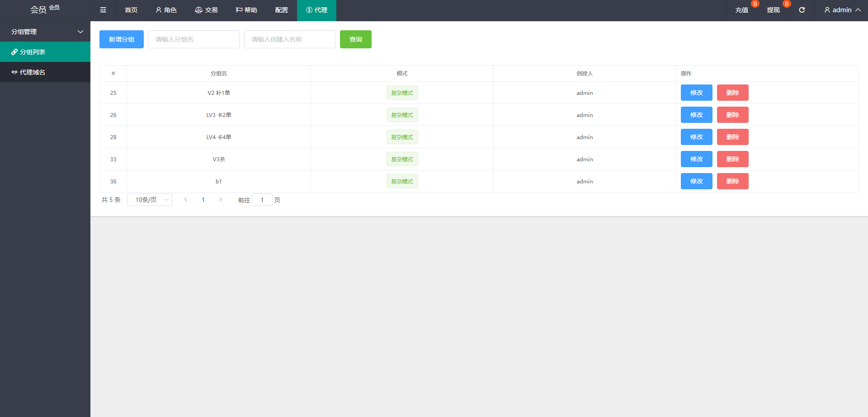Open the 配置 menu
The width and height of the screenshot is (868, 417).
(282, 10)
